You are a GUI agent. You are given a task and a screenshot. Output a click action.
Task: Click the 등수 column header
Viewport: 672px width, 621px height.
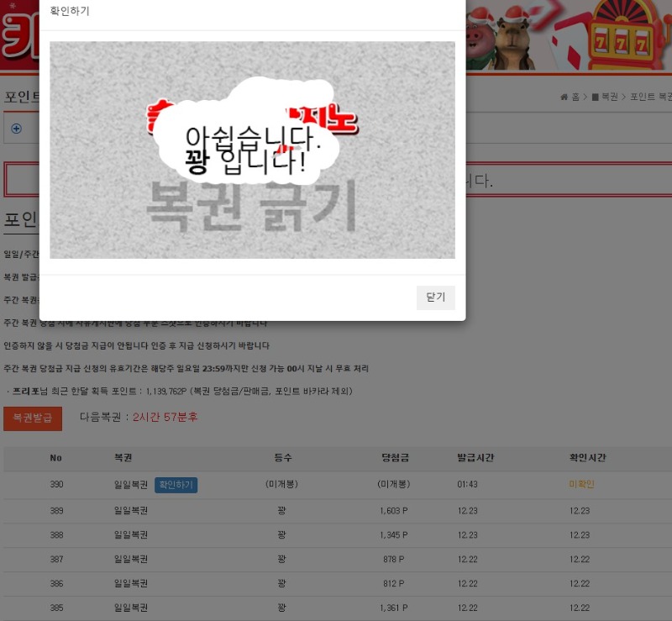(x=282, y=458)
